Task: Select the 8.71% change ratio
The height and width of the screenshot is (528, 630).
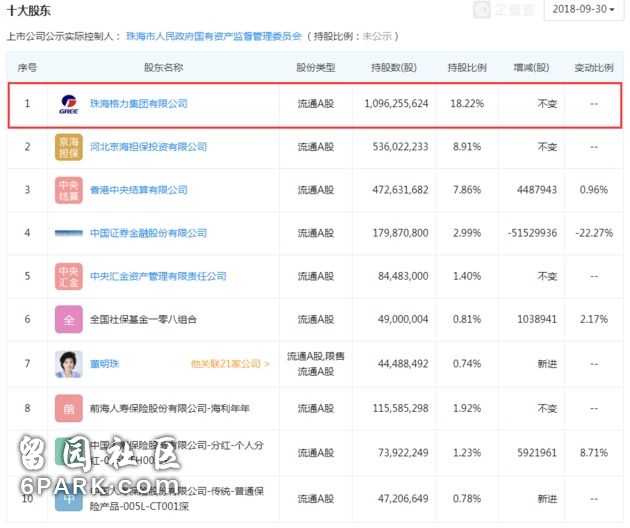Action: coord(594,453)
